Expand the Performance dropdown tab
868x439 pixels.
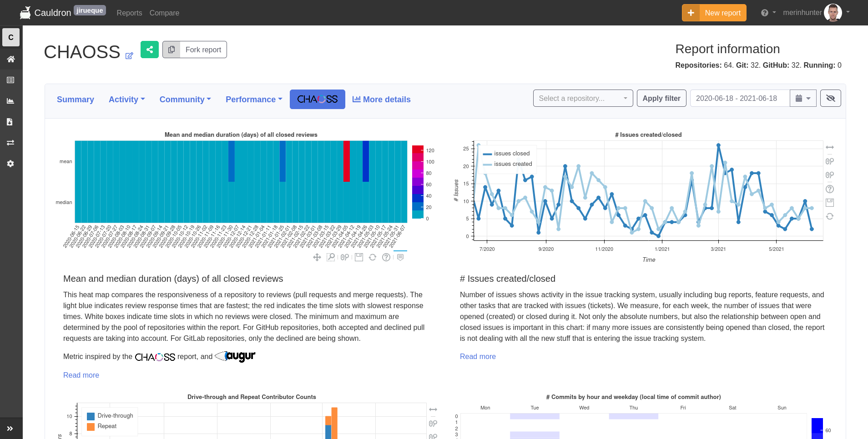coord(254,100)
